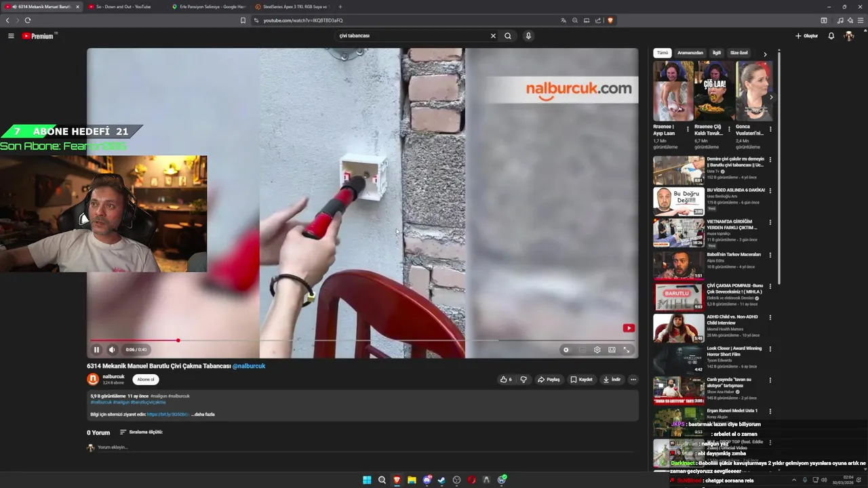Advance the Shorts shelf with its arrow
868x488 pixels.
(770, 97)
